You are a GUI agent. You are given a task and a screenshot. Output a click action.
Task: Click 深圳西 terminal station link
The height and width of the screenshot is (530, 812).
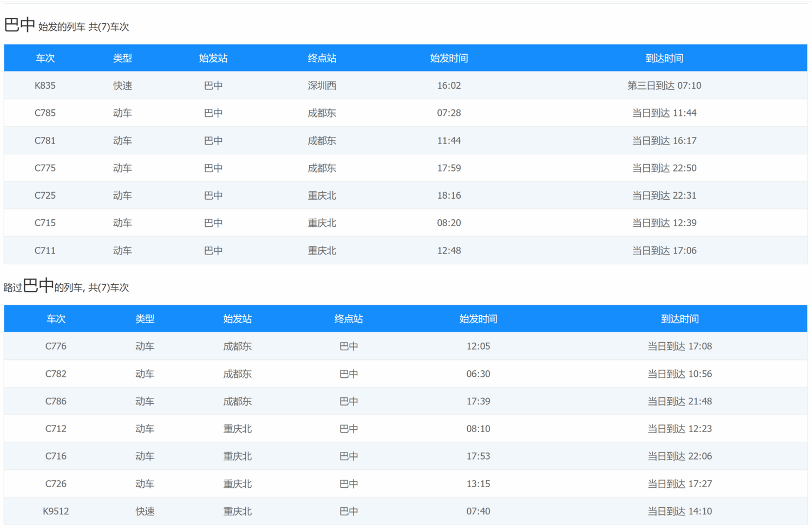click(x=322, y=86)
